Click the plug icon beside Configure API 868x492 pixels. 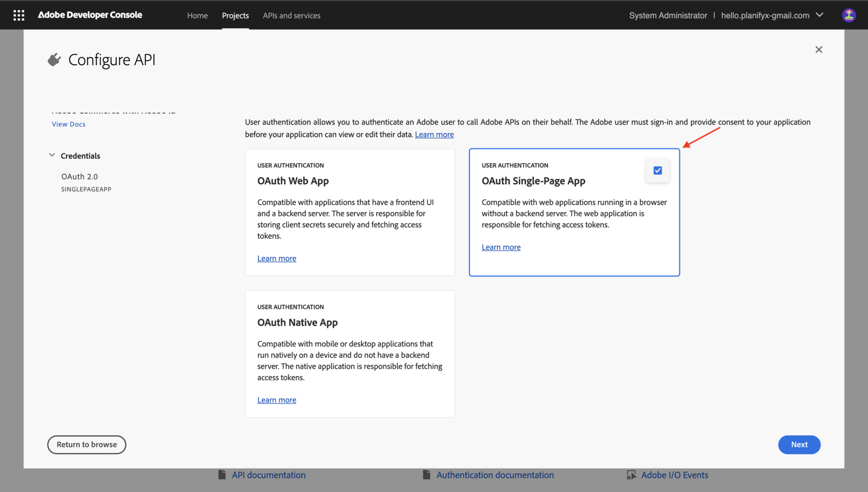click(54, 60)
